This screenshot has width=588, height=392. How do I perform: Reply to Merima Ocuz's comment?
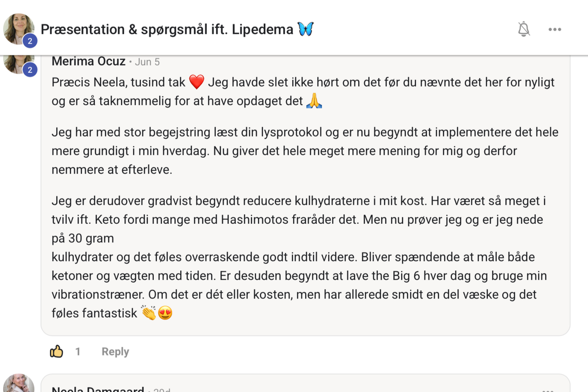coord(115,352)
